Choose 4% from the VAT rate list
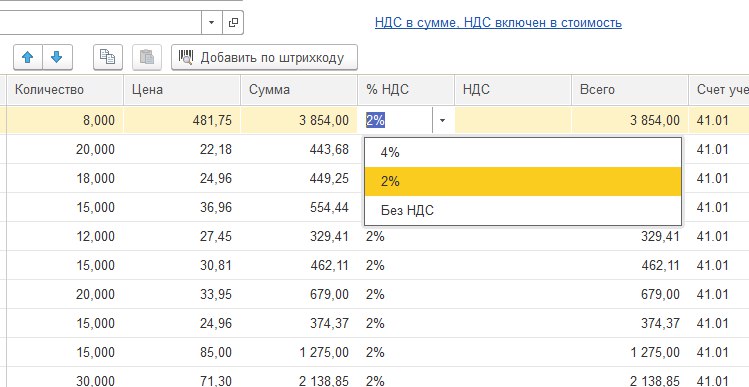Viewport: 749px width, 387px height. [x=523, y=152]
